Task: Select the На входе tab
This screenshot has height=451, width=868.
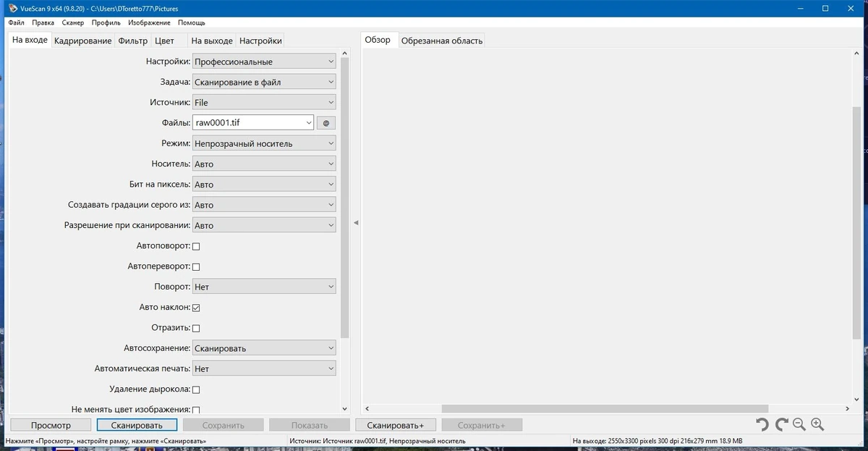Action: click(30, 40)
